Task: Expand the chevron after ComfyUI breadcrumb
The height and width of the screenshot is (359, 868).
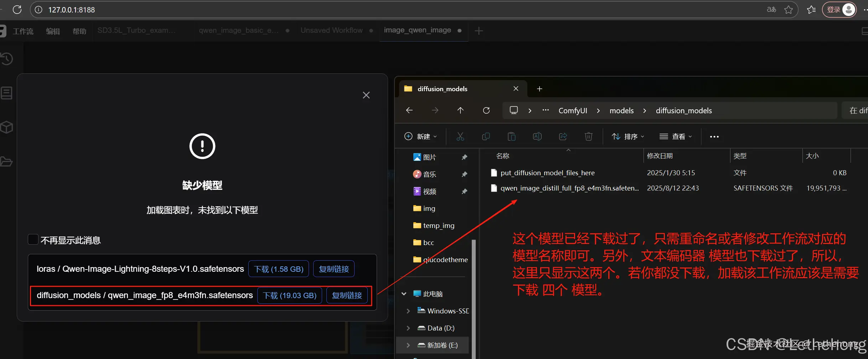Action: tap(598, 111)
